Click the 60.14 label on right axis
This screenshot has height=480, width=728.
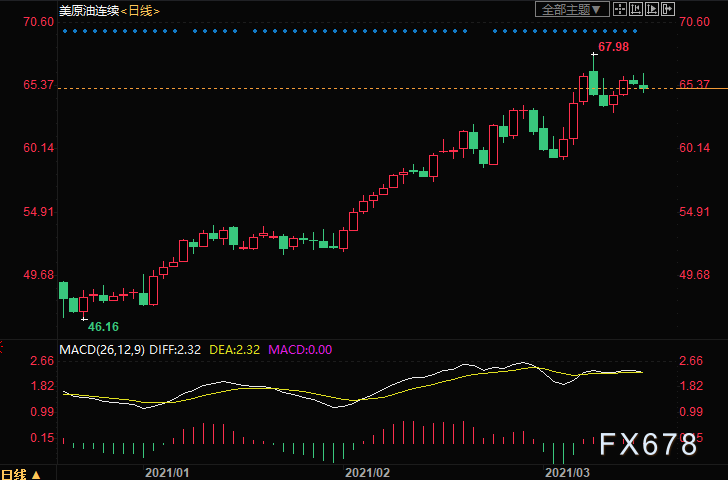(x=694, y=148)
